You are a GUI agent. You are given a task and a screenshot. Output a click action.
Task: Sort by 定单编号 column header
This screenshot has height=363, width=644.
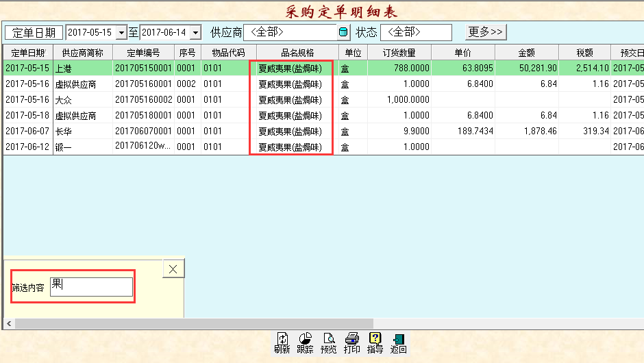143,53
